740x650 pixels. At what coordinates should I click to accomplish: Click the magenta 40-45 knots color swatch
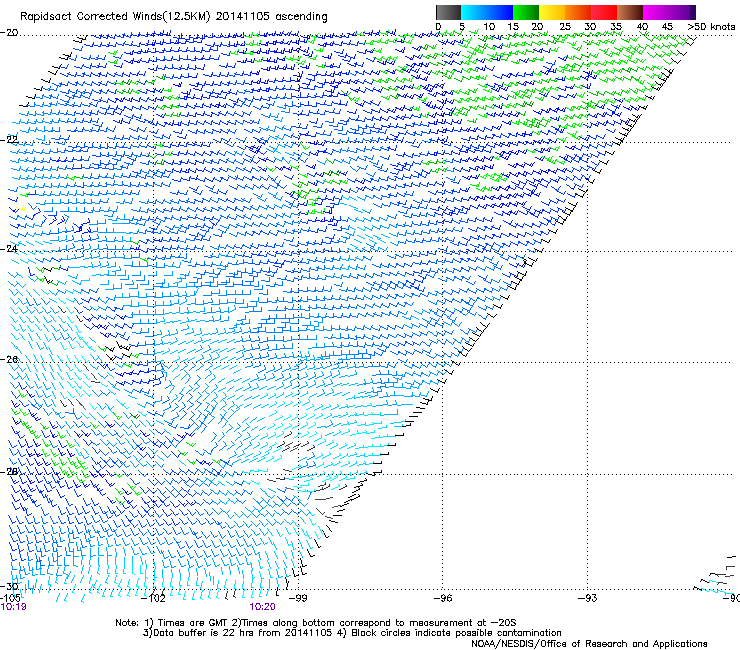click(x=656, y=12)
